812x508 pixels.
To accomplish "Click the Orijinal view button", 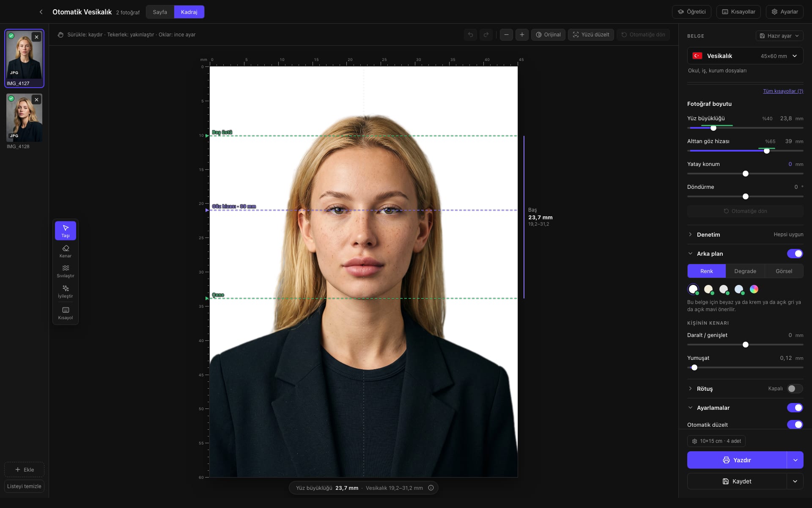I will pos(548,35).
